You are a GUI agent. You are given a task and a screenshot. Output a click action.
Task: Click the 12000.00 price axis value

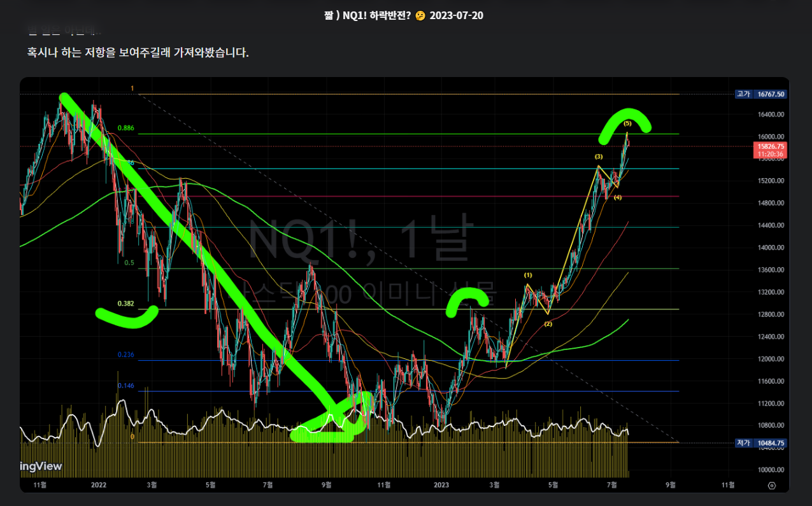(x=771, y=359)
